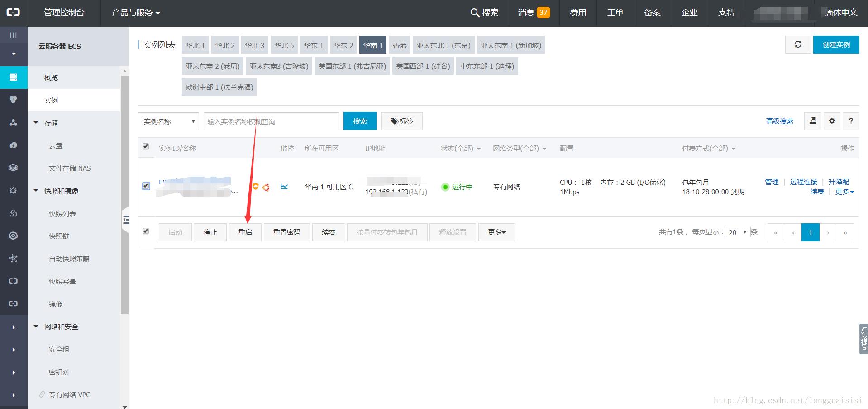This screenshot has height=409, width=868.
Task: Click the 重启 button
Action: click(x=245, y=232)
